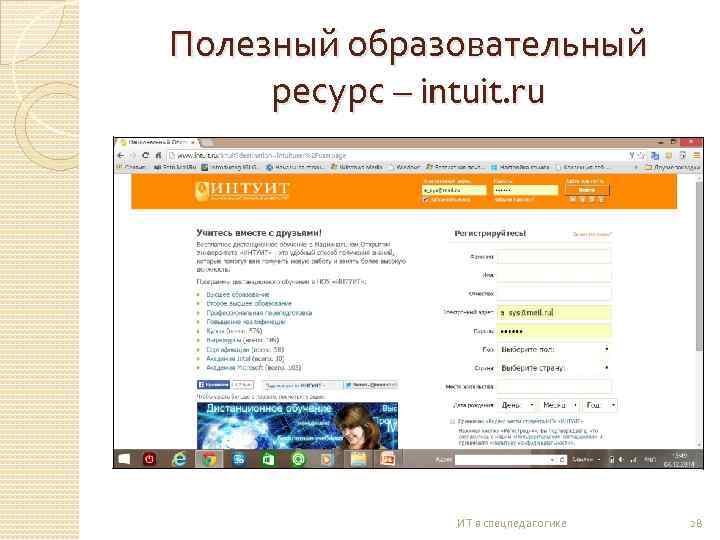Open the 'Выберите страну' country dropdown

coord(554,368)
